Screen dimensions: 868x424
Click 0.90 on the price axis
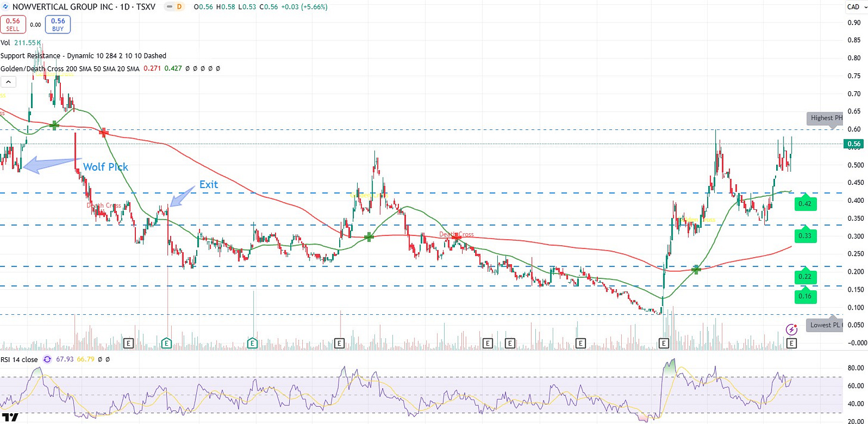[x=853, y=23]
